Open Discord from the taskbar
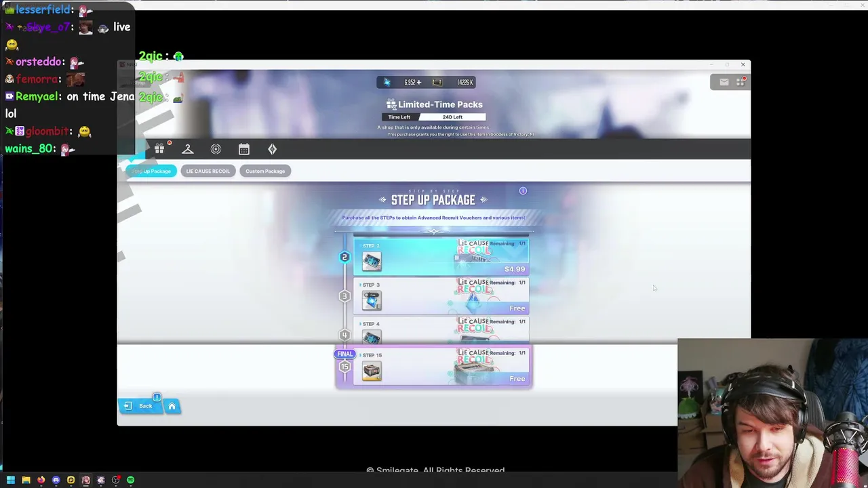 [x=56, y=480]
